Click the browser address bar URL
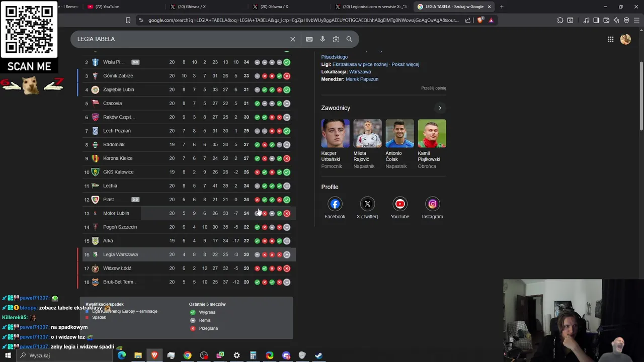644x362 pixels. point(303,20)
